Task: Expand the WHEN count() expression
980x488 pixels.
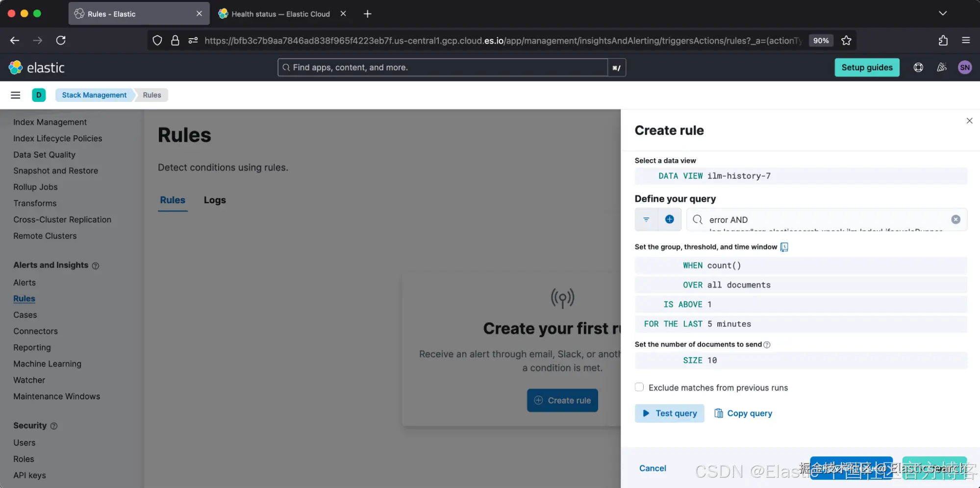Action: (801, 266)
